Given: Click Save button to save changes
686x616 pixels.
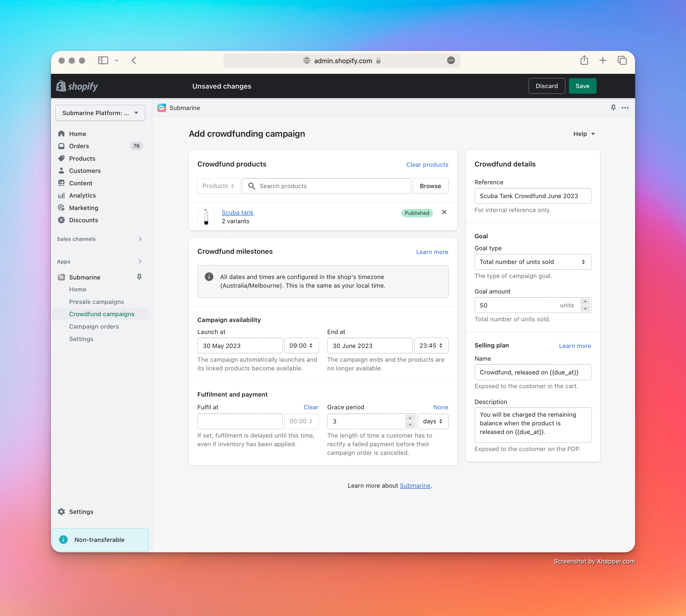Looking at the screenshot, I should click(582, 86).
